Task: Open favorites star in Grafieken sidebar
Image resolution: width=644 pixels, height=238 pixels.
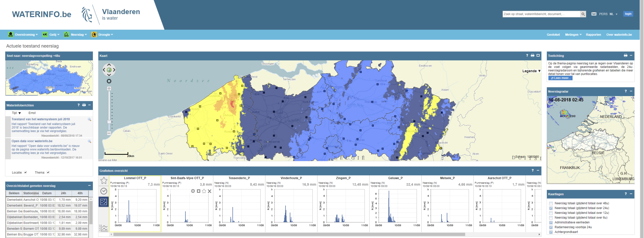Action: click(x=104, y=181)
